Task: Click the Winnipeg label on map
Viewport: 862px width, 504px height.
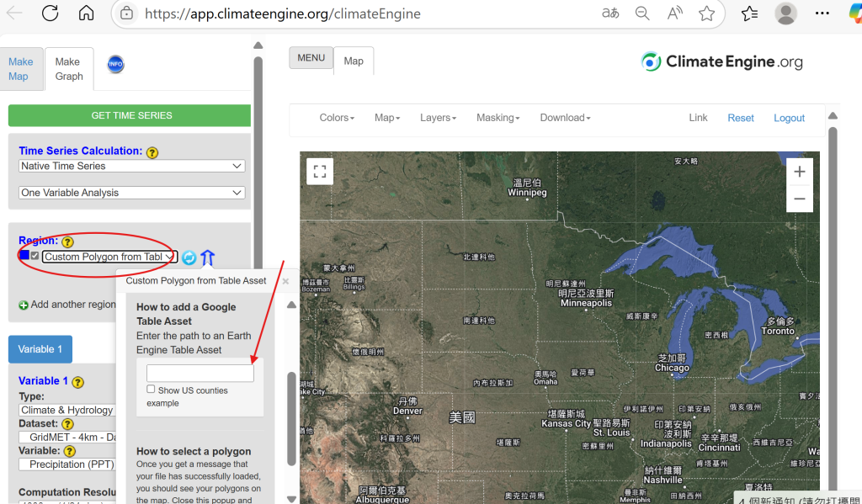Action: point(527,193)
